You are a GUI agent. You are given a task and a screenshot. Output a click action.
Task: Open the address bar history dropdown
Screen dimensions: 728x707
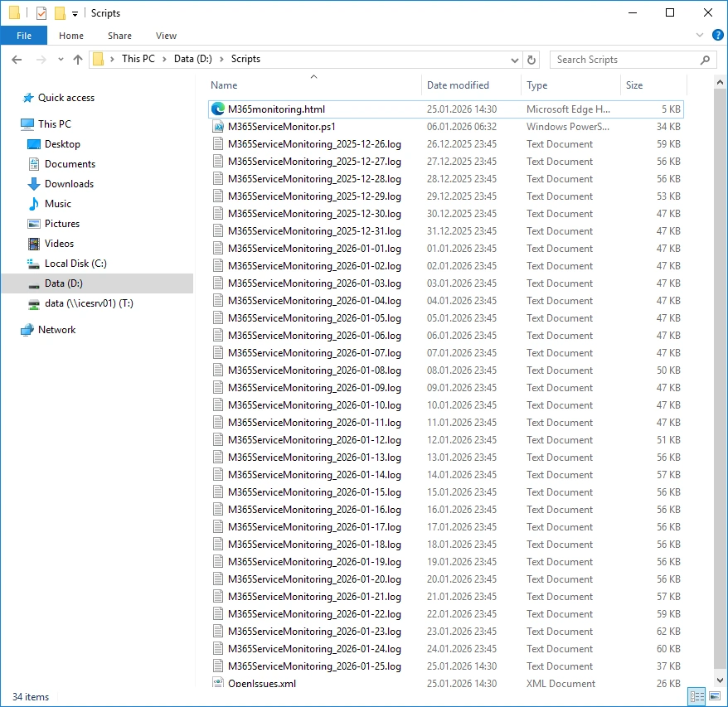[x=515, y=60]
